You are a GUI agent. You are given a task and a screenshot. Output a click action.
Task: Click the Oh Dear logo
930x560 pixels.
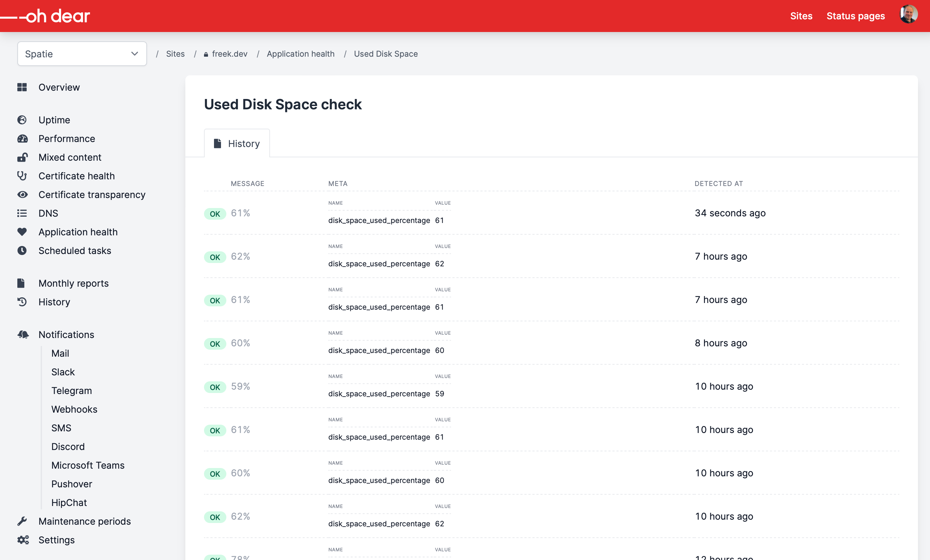point(45,16)
